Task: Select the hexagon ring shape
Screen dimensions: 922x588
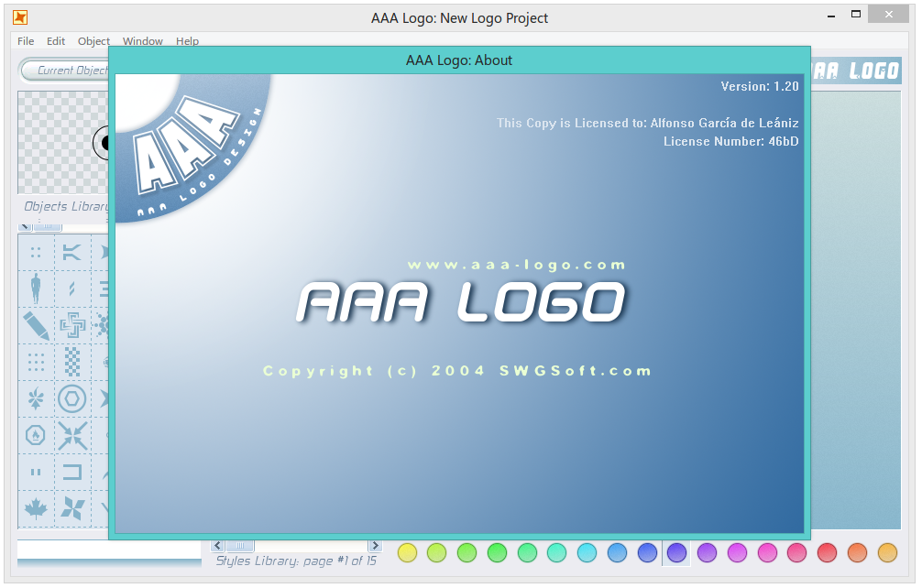Action: 71,398
